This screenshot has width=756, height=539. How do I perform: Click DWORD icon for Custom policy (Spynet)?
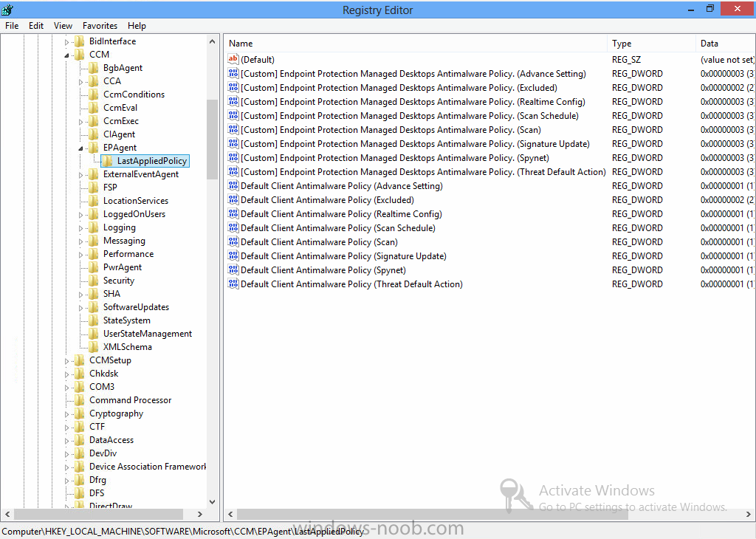pos(233,157)
